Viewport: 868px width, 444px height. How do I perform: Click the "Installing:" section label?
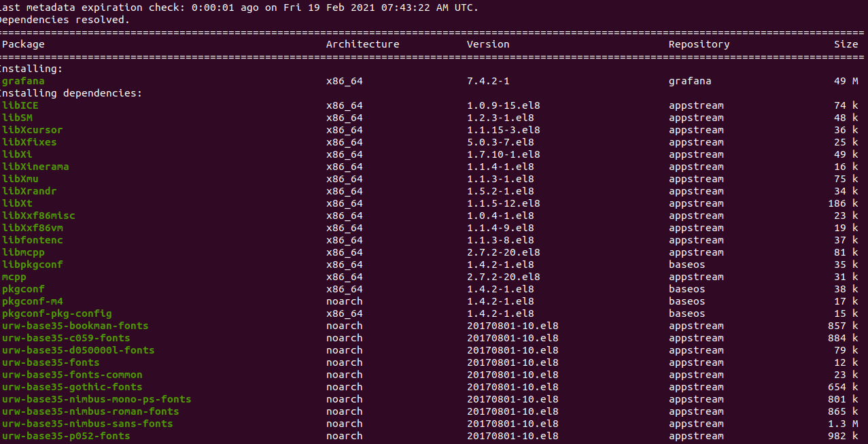pyautogui.click(x=32, y=69)
